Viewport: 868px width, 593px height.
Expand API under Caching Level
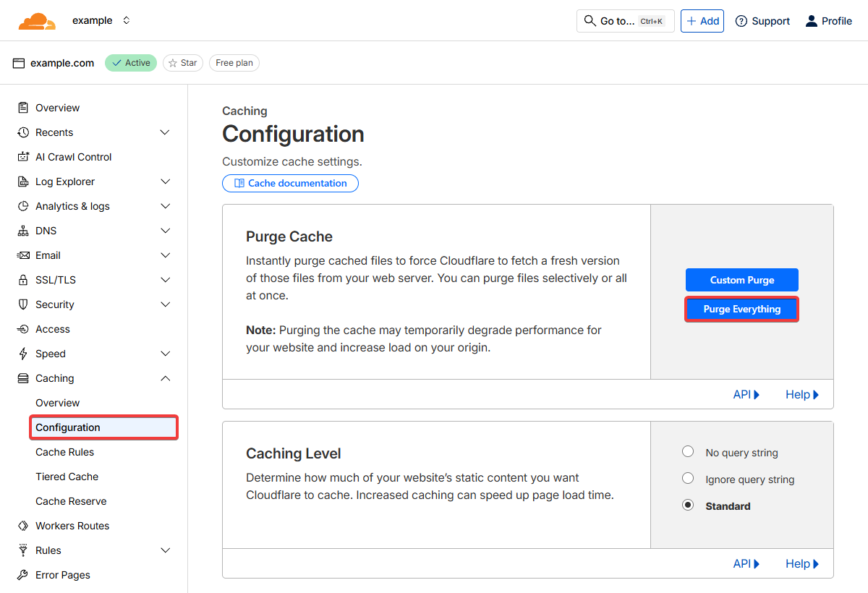point(746,564)
